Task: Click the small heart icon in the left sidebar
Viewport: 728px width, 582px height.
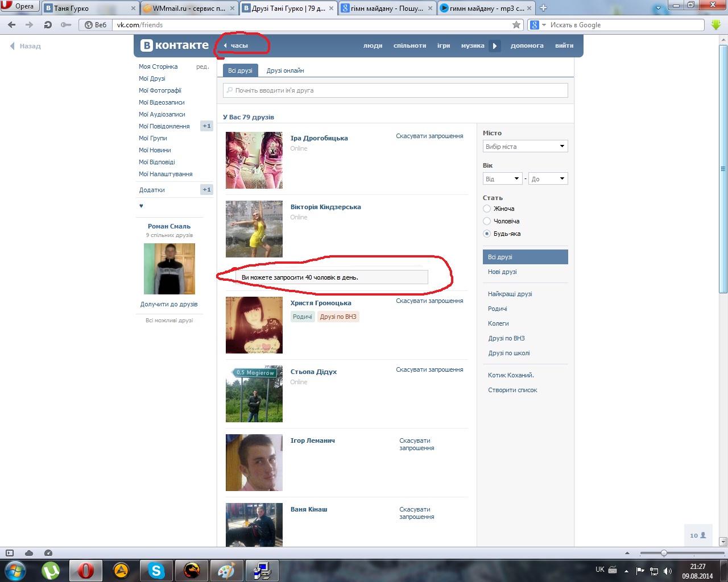Action: (x=141, y=206)
